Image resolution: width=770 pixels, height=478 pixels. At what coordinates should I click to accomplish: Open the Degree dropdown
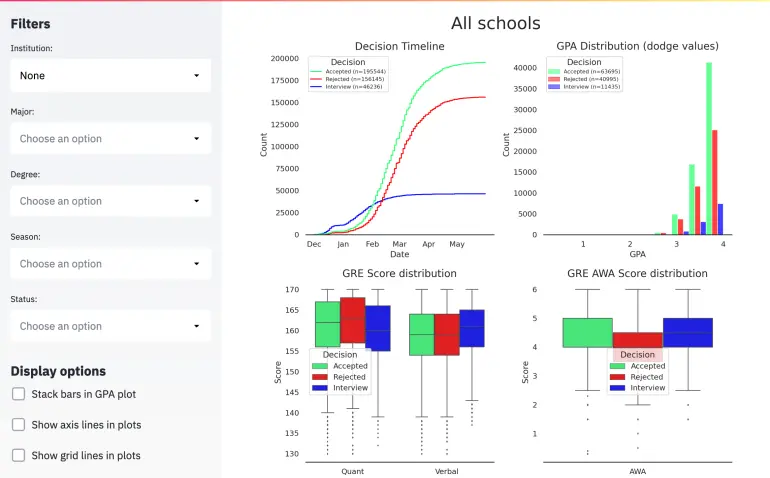click(110, 201)
